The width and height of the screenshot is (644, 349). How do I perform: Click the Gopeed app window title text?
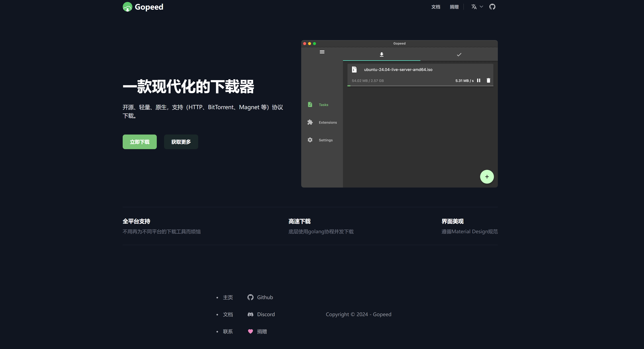[x=399, y=43]
